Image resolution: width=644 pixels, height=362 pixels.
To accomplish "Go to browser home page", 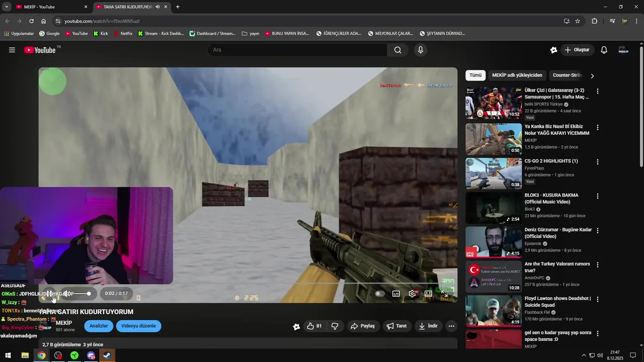I will pos(44,21).
